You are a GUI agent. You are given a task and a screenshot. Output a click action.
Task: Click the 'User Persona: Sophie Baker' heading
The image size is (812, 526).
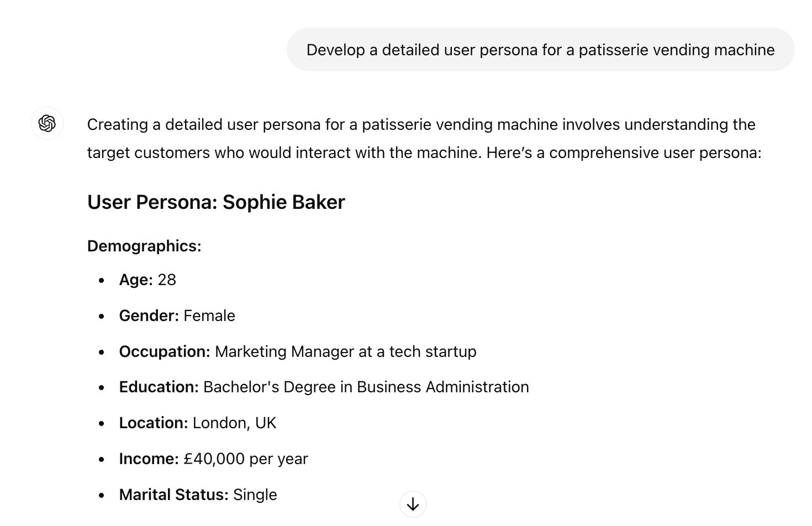[216, 202]
